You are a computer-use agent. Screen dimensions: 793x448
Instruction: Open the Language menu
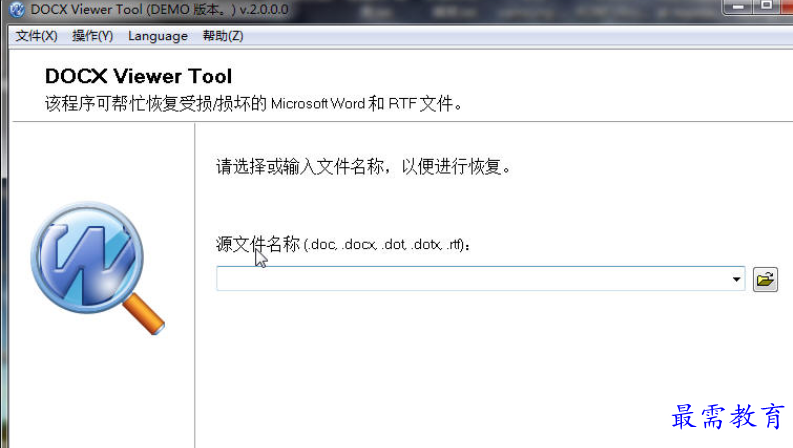tap(158, 36)
